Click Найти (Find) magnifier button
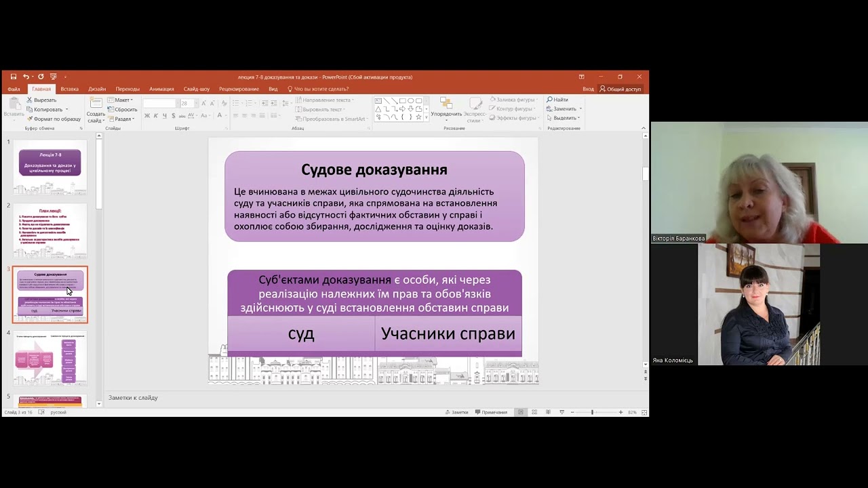Screen dimensions: 868x488 point(557,100)
